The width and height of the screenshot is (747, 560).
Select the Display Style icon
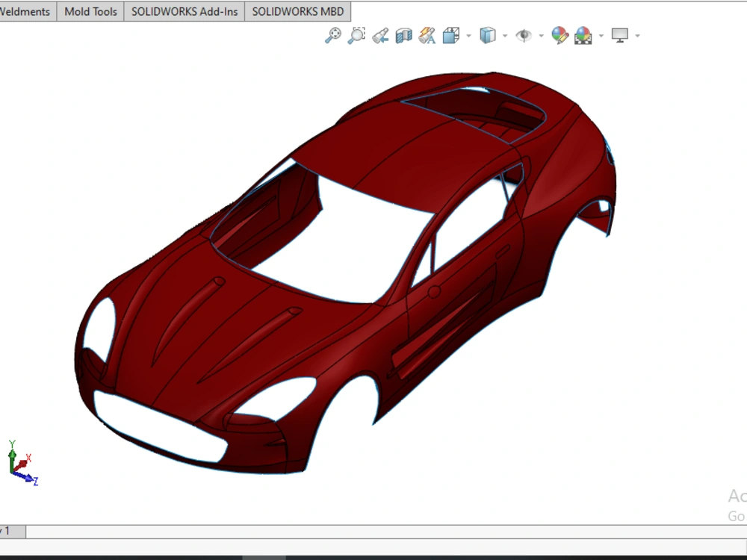487,34
